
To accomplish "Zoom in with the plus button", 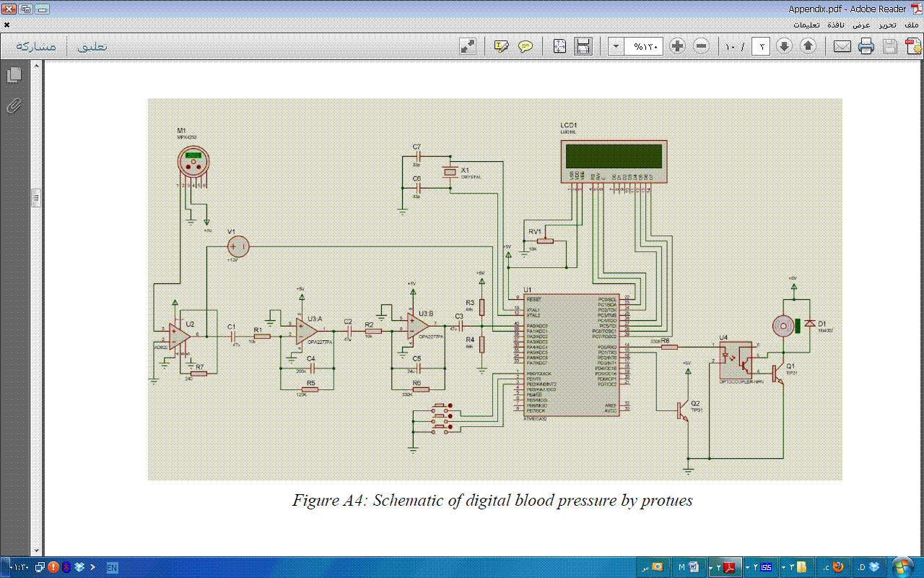I will (677, 46).
